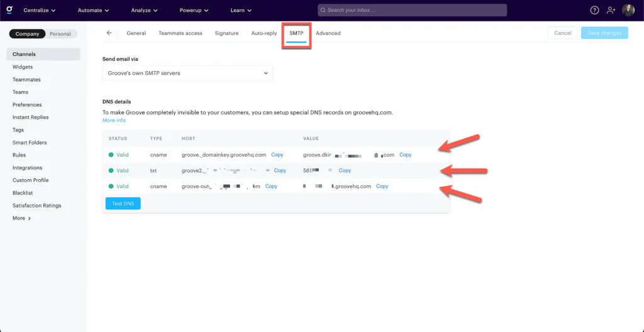Switch to the Signature tab
Screen dimensions: 644x332
[226, 33]
